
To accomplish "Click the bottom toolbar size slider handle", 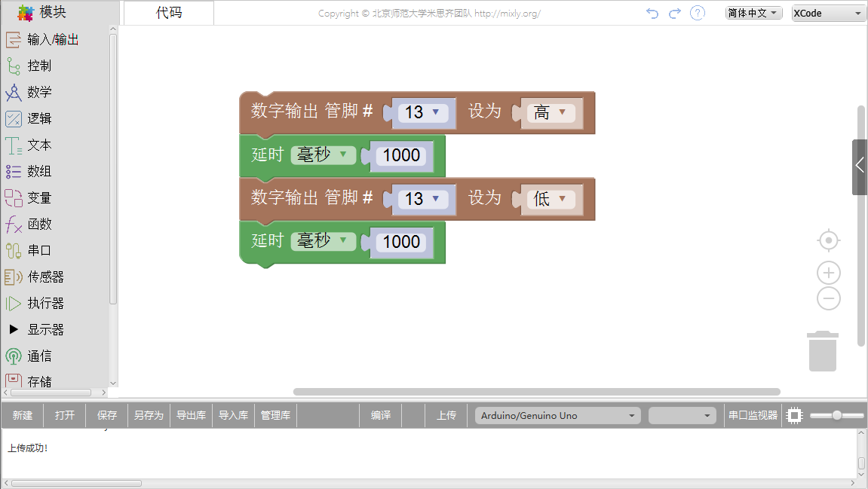I will [x=837, y=415].
